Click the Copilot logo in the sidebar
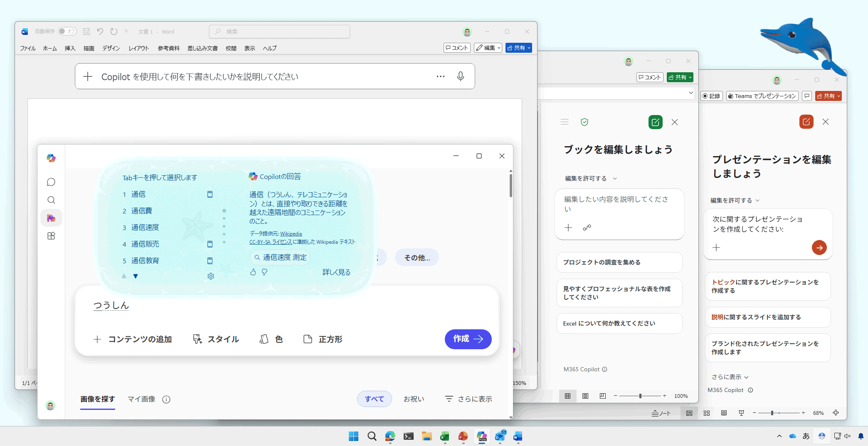 pyautogui.click(x=51, y=158)
